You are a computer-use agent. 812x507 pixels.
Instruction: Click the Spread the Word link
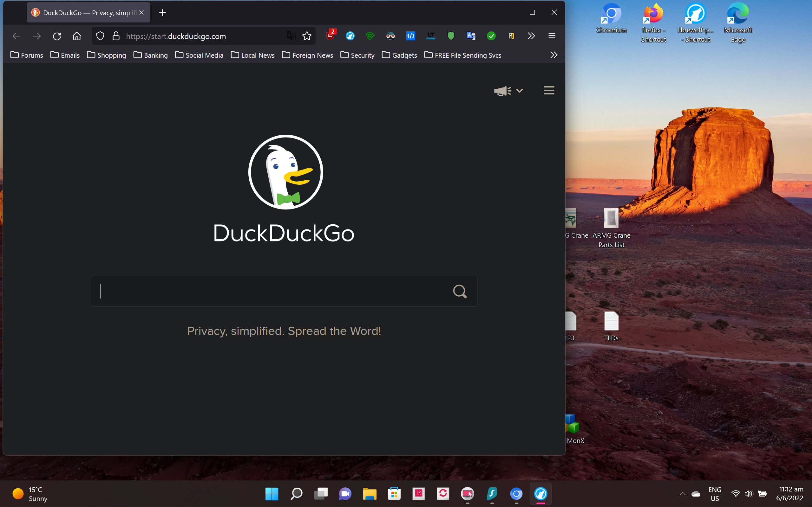(334, 331)
